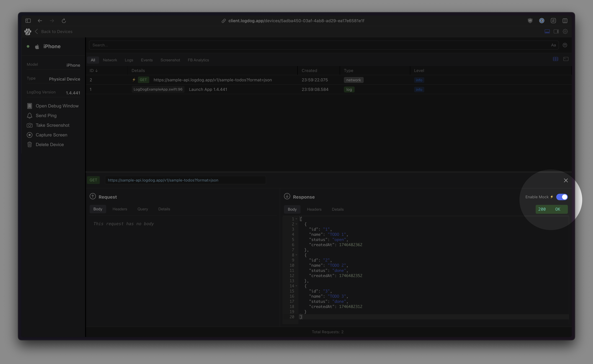The height and width of the screenshot is (364, 593).
Task: Collapse JSON fold arrow at line 14
Action: pos(296,286)
